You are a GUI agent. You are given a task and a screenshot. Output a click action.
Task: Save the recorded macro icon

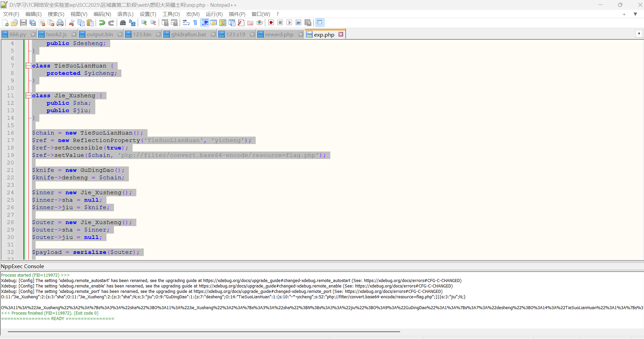click(308, 23)
